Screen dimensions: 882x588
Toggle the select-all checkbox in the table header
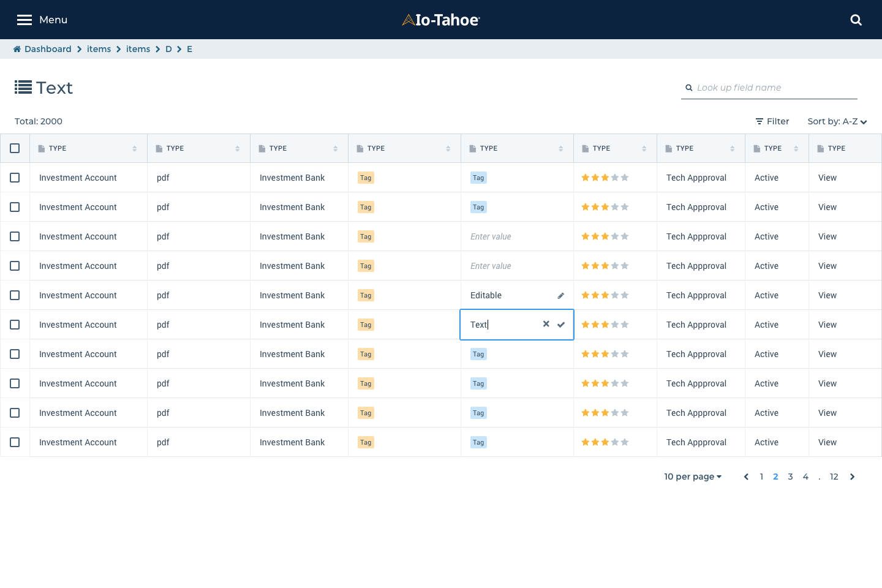pos(15,148)
